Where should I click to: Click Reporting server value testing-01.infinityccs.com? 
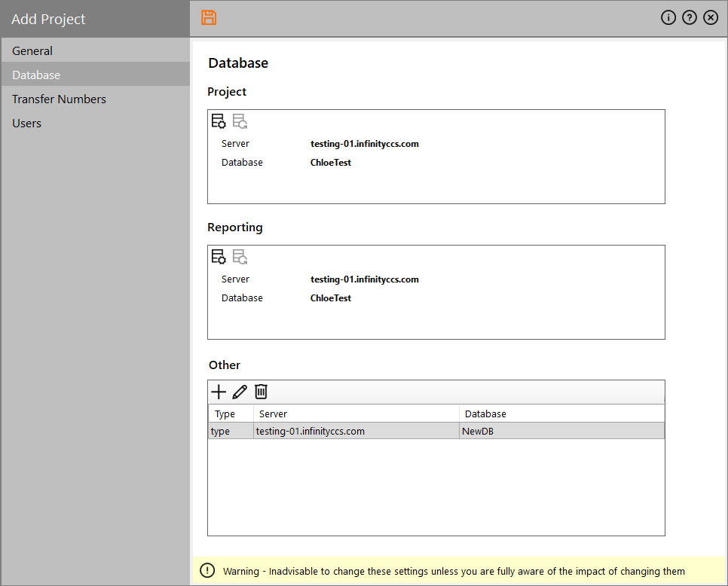pyautogui.click(x=365, y=279)
